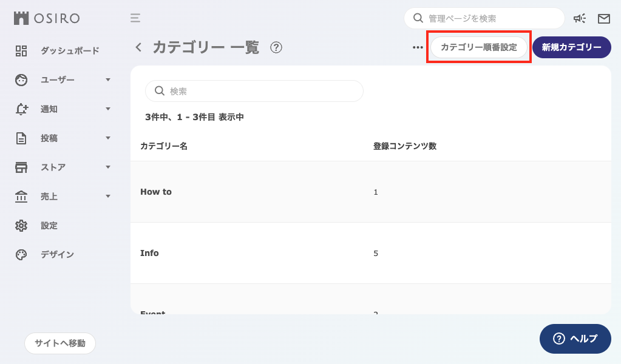Open the mail inbox icon

(603, 18)
